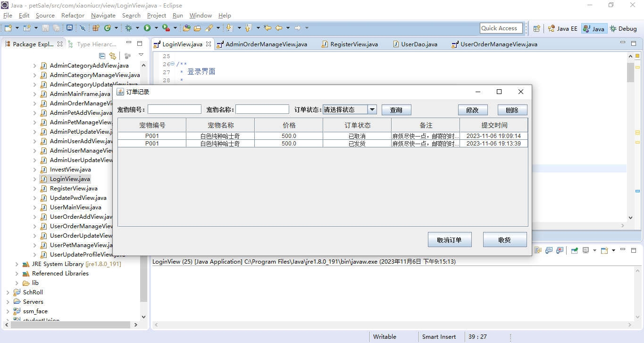Click the Quick Access search box
Screen dimensions: 644x343
[502, 28]
